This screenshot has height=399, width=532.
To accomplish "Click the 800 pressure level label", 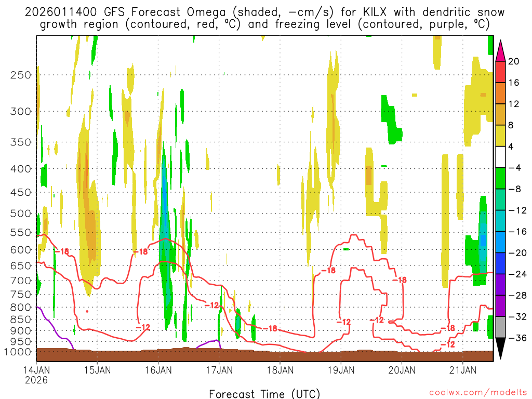I will (x=21, y=308).
